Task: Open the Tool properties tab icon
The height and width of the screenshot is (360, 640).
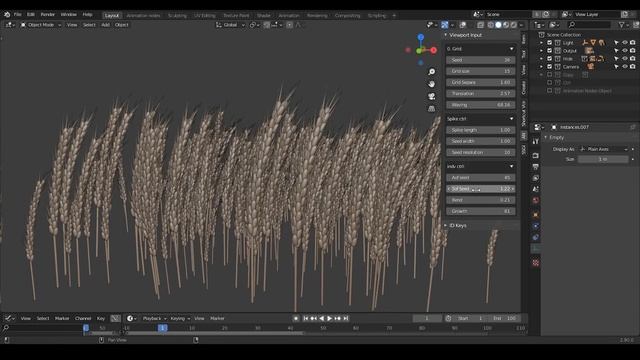Action: [x=536, y=141]
